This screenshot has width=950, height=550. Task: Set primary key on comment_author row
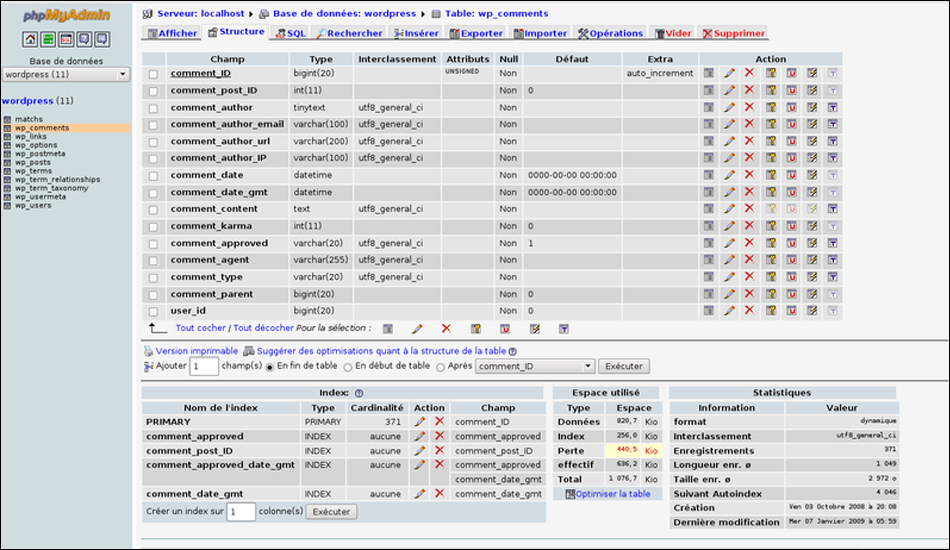[771, 107]
